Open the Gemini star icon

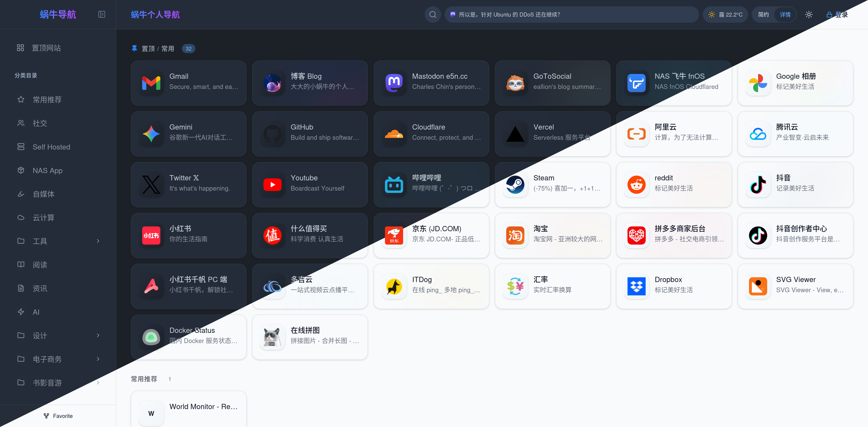point(151,134)
